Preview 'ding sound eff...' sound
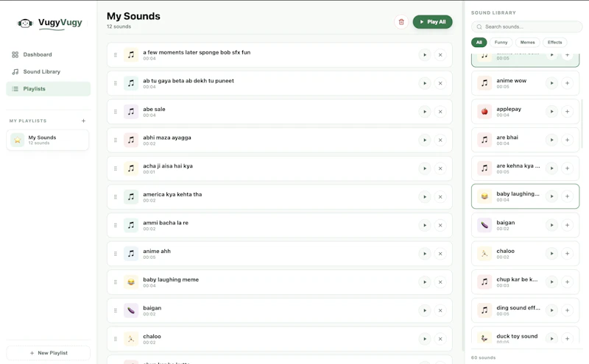Image resolution: width=589 pixels, height=364 pixels. pos(551,310)
